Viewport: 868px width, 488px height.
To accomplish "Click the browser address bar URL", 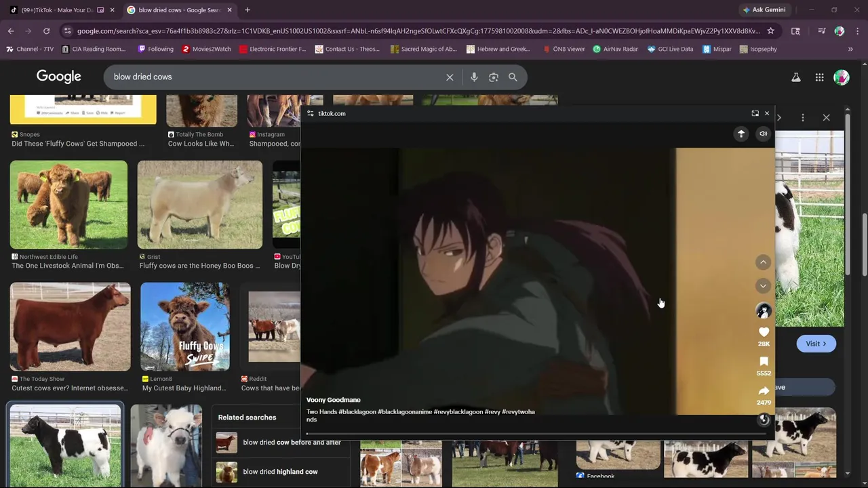I will pos(418,31).
